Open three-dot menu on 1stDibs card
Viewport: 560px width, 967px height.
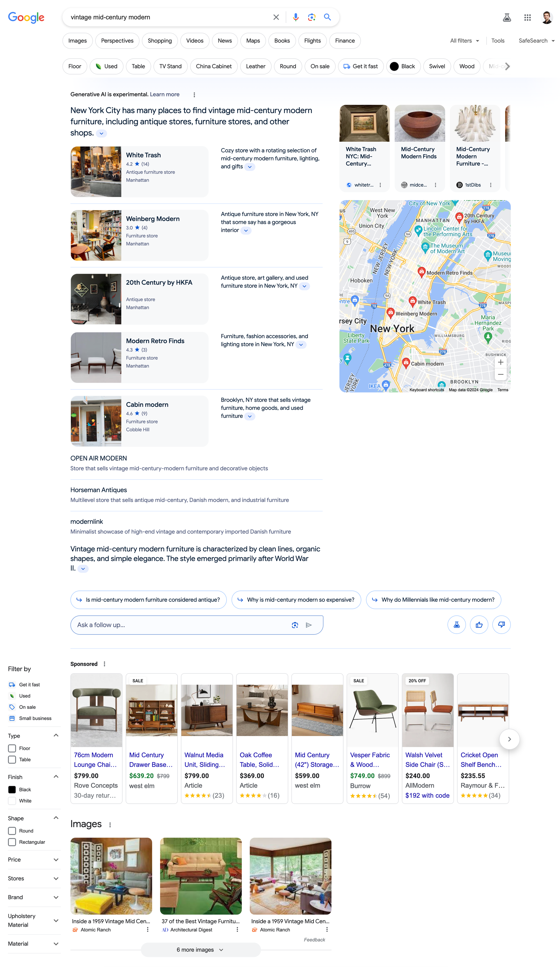[491, 185]
